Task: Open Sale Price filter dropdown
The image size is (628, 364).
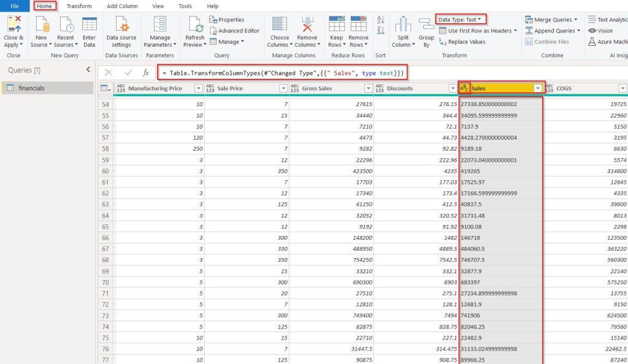Action: click(283, 88)
